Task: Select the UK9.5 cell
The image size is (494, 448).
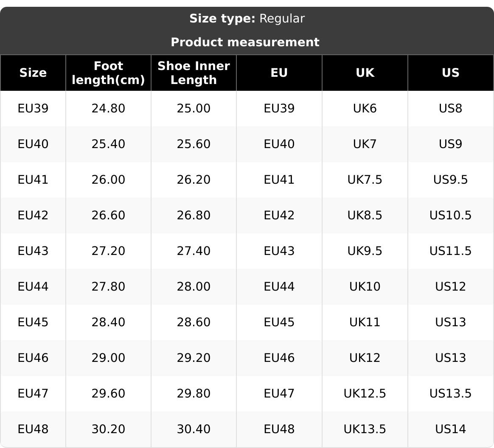Action: 365,251
